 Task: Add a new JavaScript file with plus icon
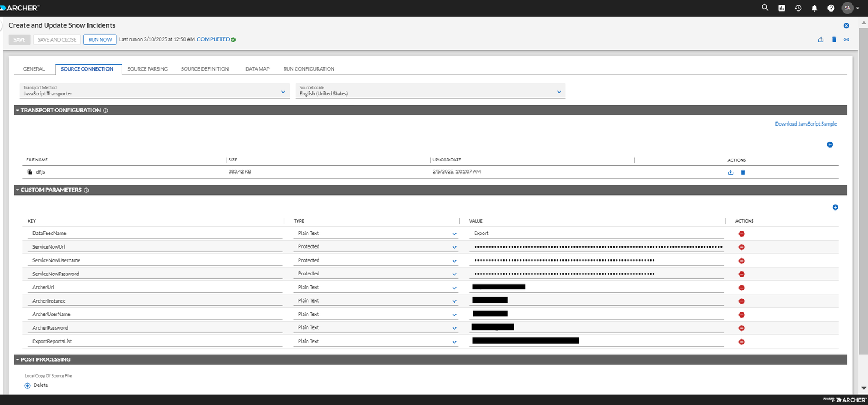click(830, 145)
